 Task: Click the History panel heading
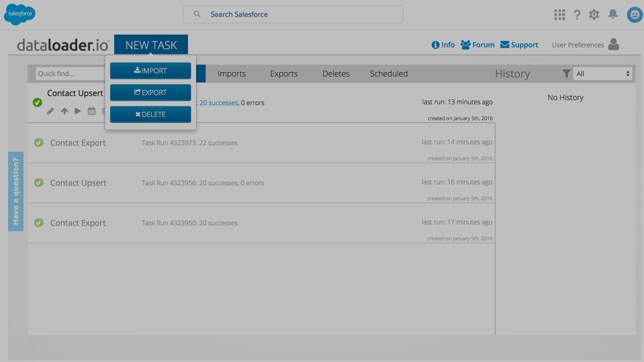(512, 74)
